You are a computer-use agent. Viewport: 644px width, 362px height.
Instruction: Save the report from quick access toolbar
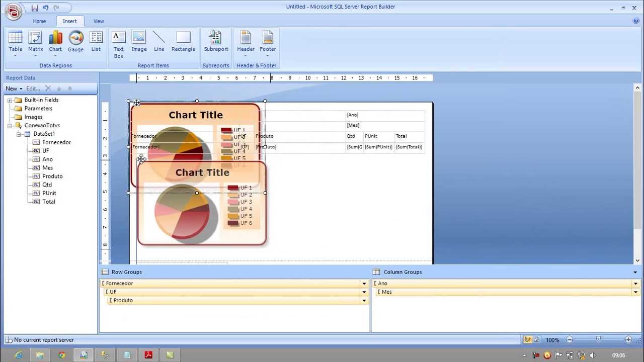[x=34, y=8]
